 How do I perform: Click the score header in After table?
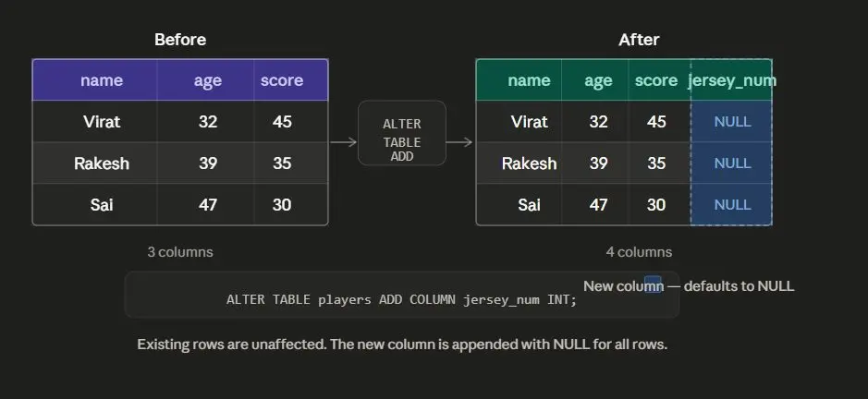pyautogui.click(x=656, y=80)
